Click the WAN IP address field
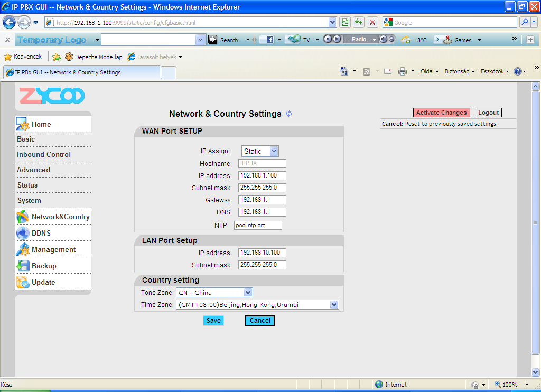The width and height of the screenshot is (541, 392). click(262, 175)
